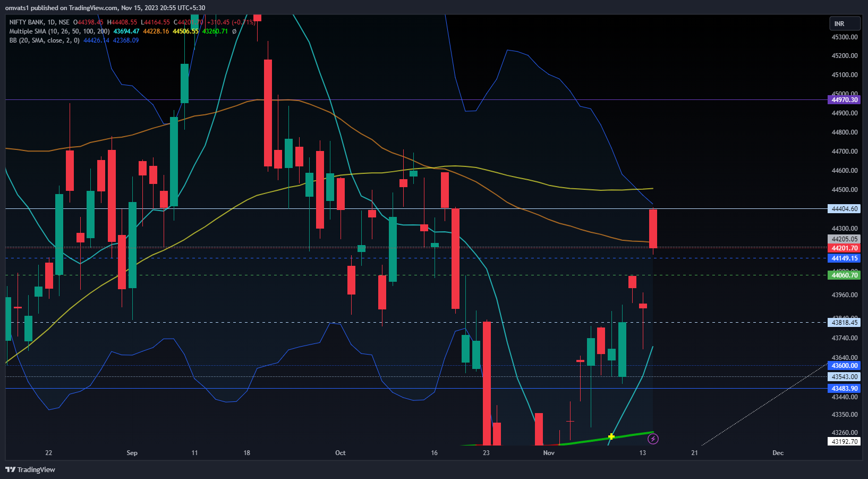Click the green SMA value 43260.71
The image size is (868, 479).
215,31
